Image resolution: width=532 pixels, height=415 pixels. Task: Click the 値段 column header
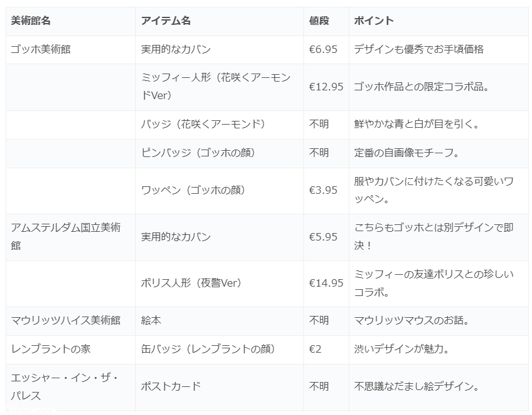319,21
